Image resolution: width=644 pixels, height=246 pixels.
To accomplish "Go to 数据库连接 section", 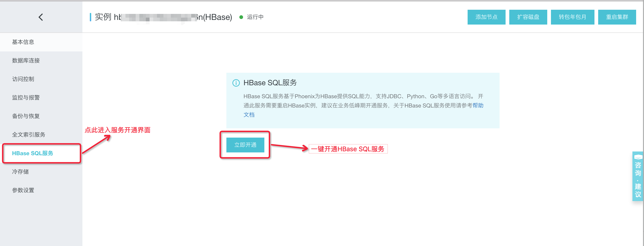I will coord(41,60).
